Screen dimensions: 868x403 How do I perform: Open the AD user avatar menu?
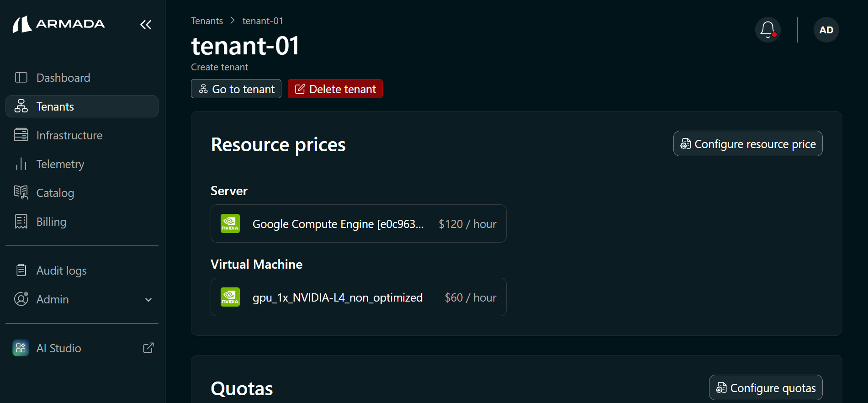pyautogui.click(x=826, y=30)
